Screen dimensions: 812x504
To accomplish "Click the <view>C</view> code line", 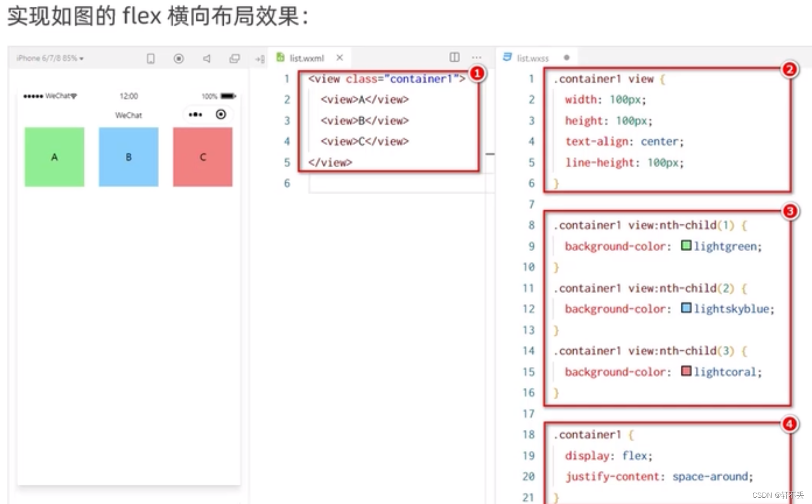I will coord(365,141).
